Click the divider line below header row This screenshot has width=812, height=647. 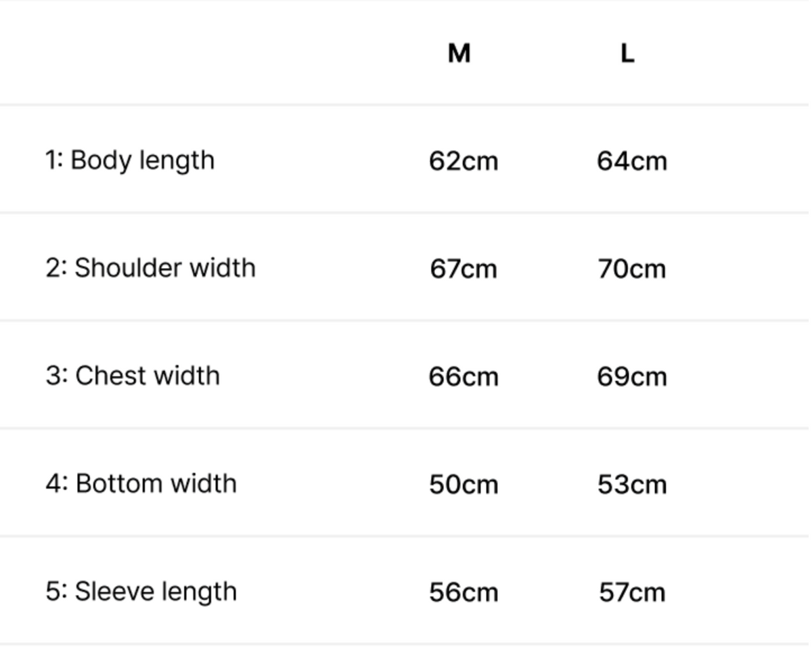(x=404, y=105)
